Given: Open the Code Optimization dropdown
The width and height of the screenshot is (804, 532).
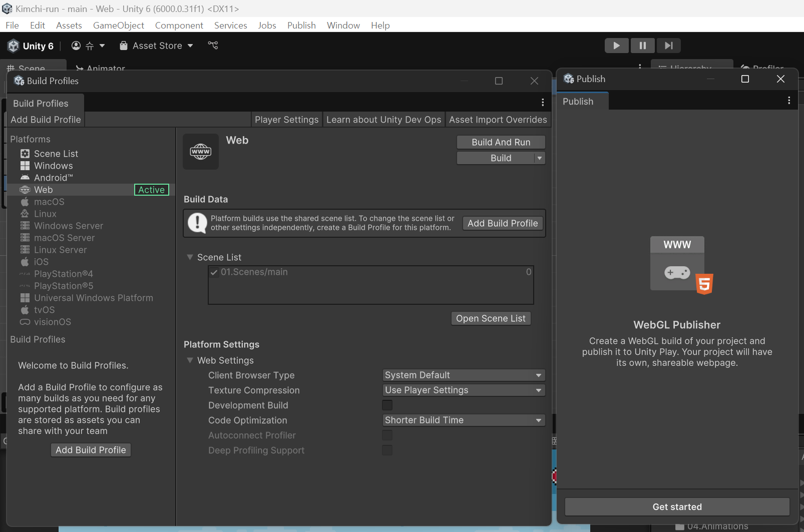Looking at the screenshot, I should tap(464, 420).
